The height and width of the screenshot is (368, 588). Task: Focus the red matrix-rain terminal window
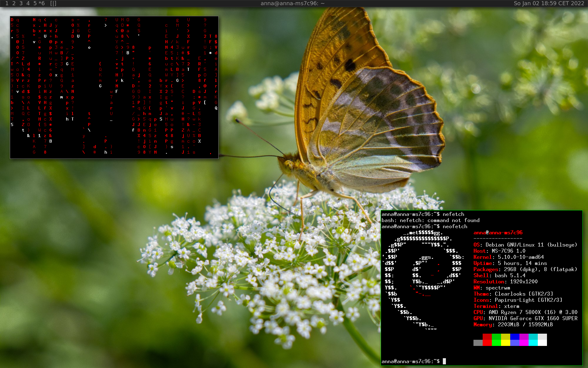point(114,87)
